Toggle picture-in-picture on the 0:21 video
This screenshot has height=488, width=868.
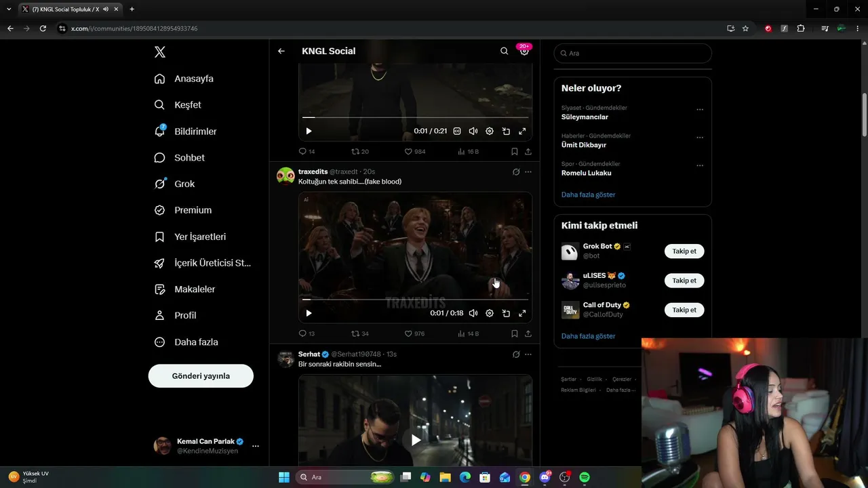(x=506, y=131)
